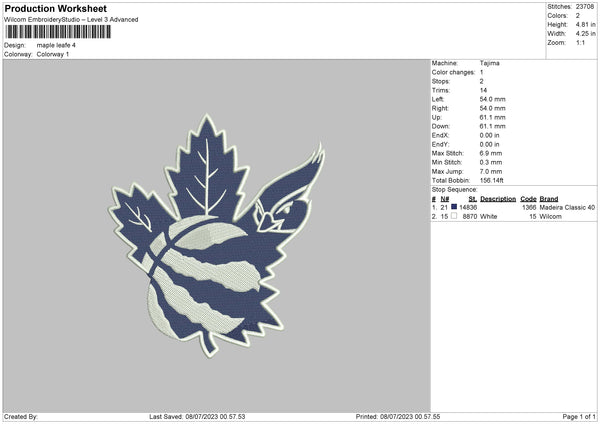600x424 pixels.
Task: Click the zoom value '1:1'
Action: [580, 42]
